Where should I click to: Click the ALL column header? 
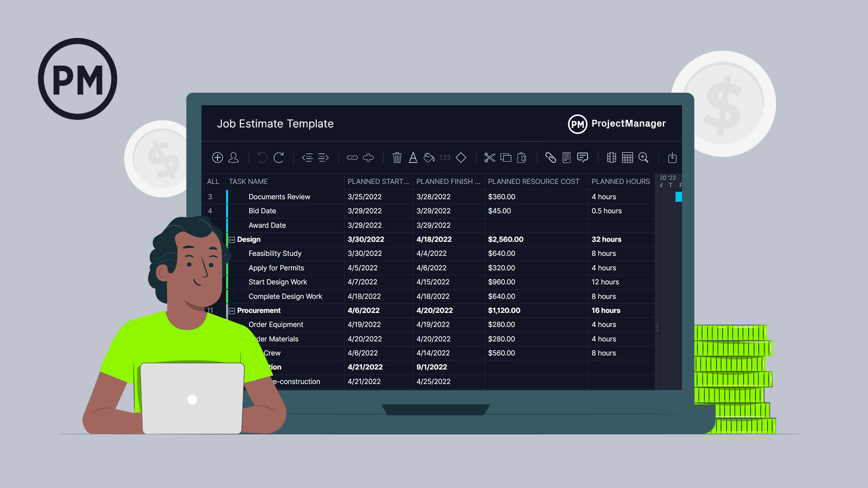213,182
